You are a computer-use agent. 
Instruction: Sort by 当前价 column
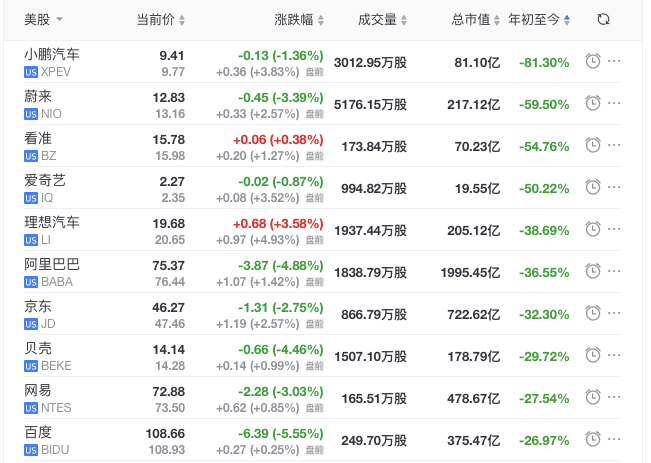[161, 20]
